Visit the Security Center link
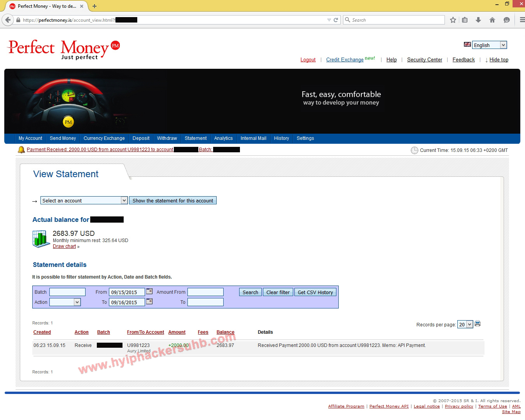Viewport: 525px width, 420px height. point(425,60)
